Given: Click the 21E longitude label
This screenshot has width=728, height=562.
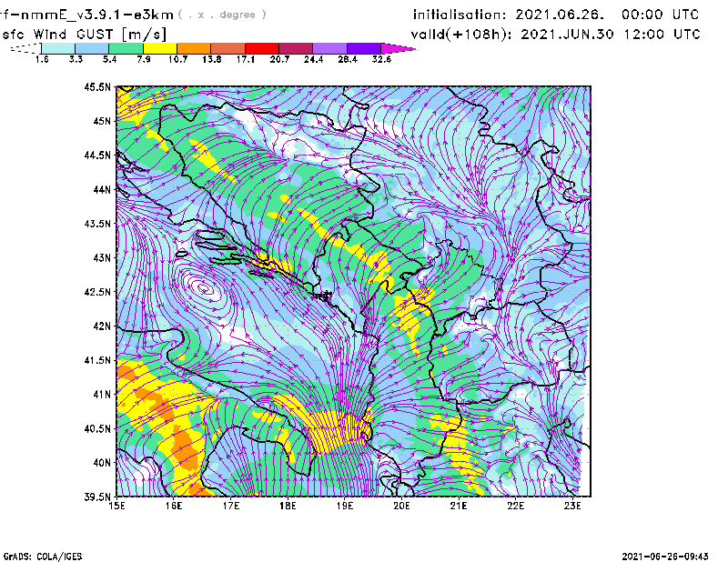Looking at the screenshot, I should (459, 506).
